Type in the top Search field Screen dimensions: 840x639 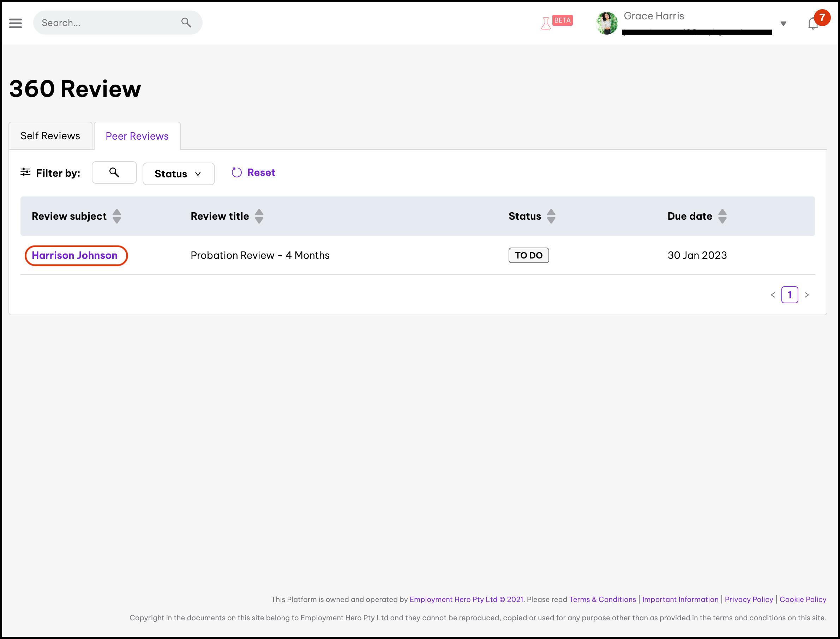click(x=107, y=23)
